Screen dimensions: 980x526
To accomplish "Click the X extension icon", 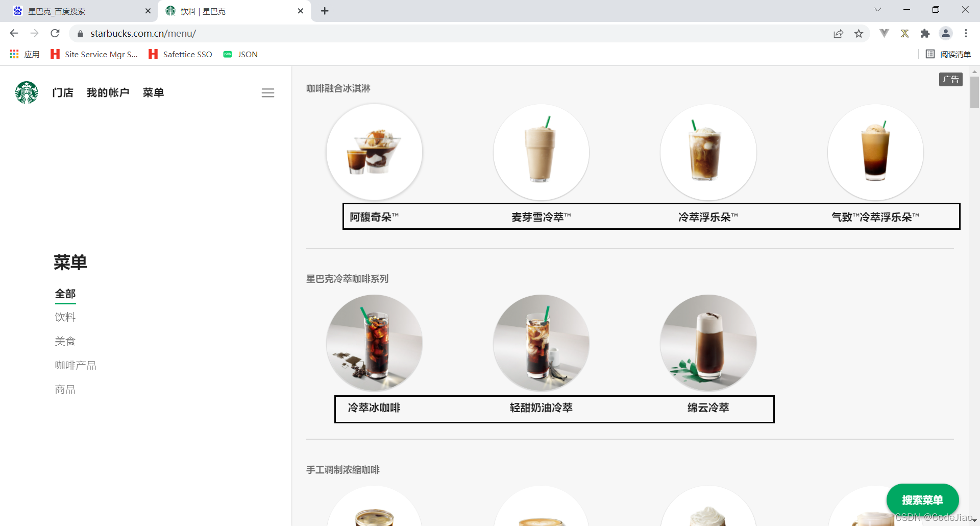I will click(904, 33).
